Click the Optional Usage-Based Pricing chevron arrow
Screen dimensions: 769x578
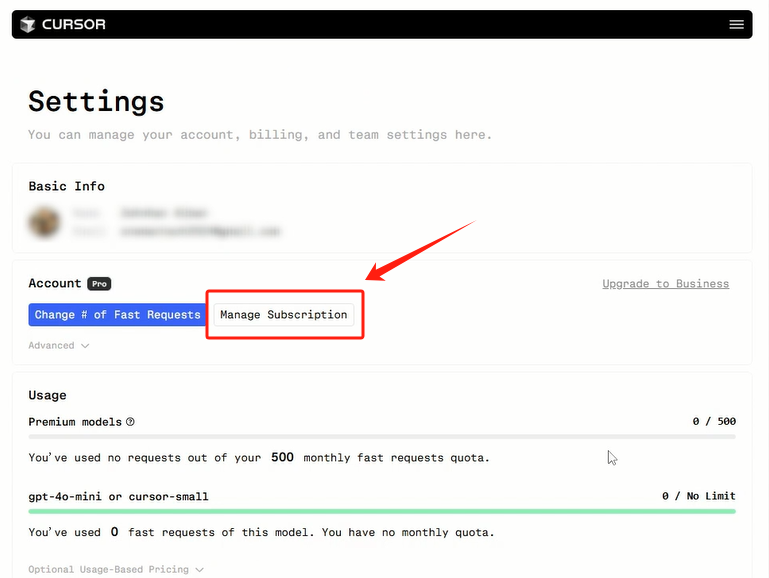pos(200,570)
